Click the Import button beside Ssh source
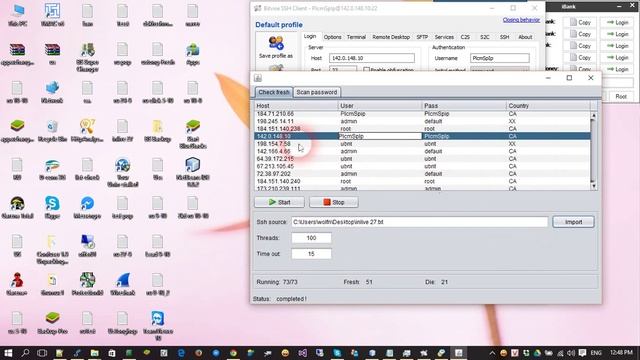 [x=573, y=222]
